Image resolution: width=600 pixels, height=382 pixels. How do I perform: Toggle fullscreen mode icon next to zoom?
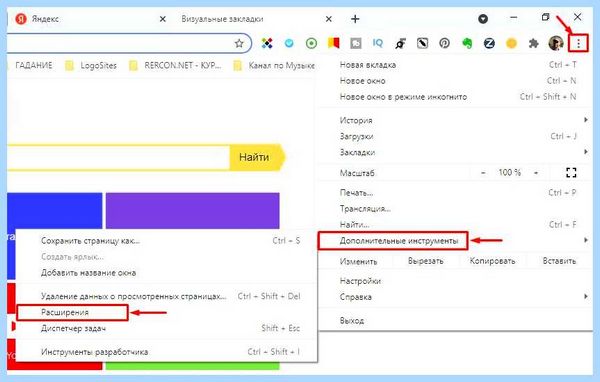571,173
